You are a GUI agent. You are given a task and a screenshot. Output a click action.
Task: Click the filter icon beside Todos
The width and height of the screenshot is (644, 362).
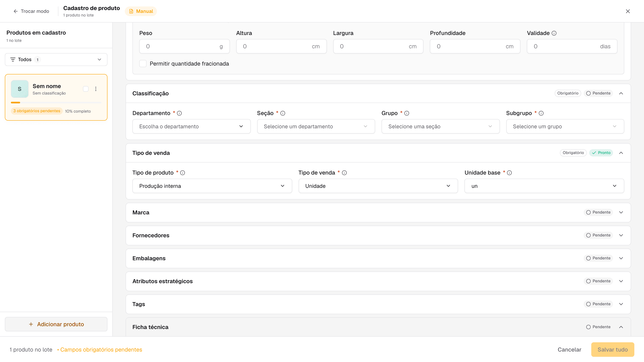click(x=13, y=60)
